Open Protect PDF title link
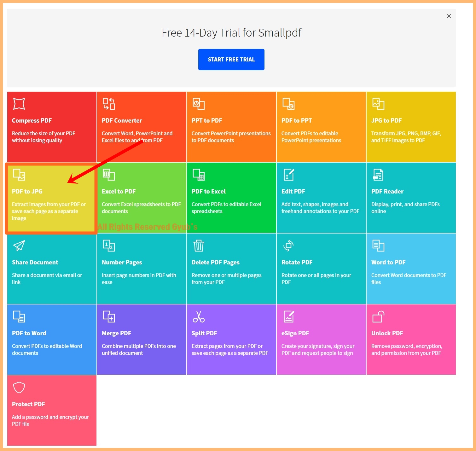Viewport: 476px width, 451px height. [28, 404]
